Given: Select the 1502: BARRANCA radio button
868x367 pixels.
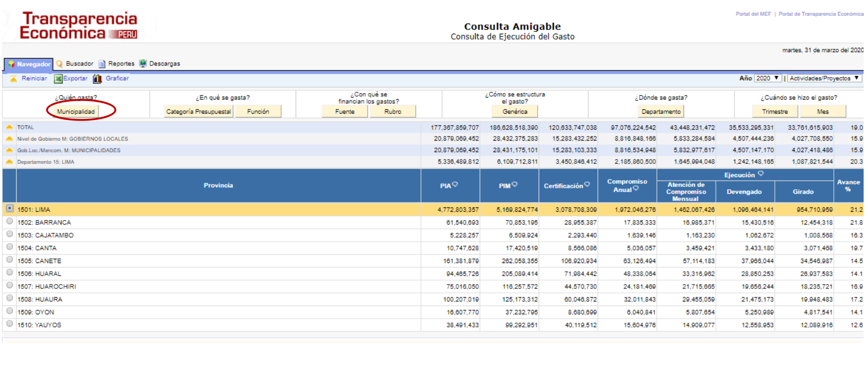Looking at the screenshot, I should pos(10,221).
